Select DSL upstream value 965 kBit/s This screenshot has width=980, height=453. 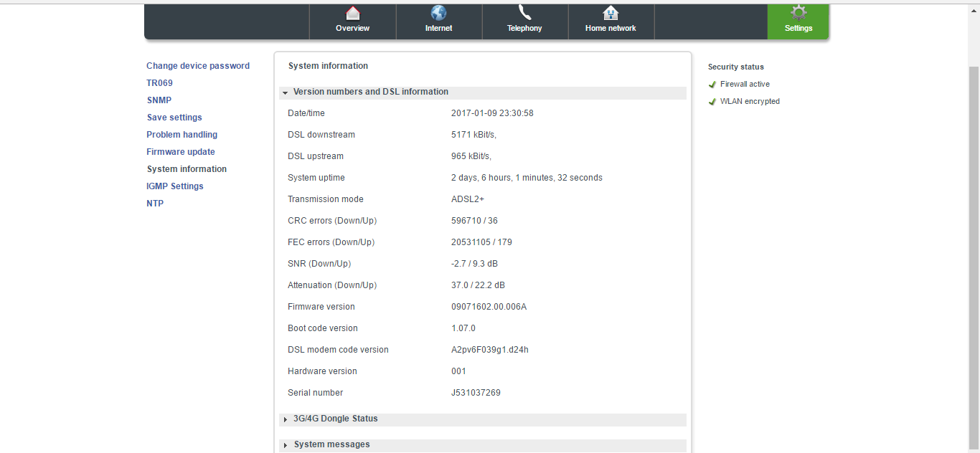[471, 156]
